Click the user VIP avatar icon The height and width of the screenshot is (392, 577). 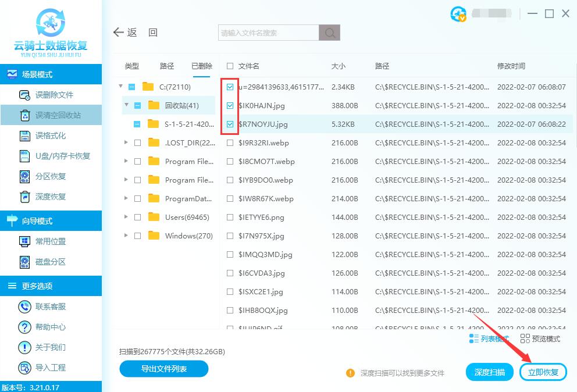pyautogui.click(x=458, y=14)
